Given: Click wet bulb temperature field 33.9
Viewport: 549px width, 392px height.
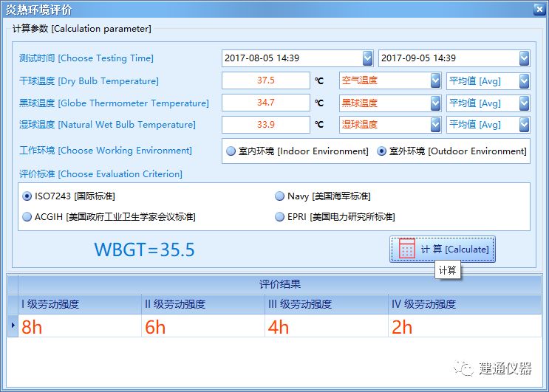Looking at the screenshot, I should [x=266, y=124].
